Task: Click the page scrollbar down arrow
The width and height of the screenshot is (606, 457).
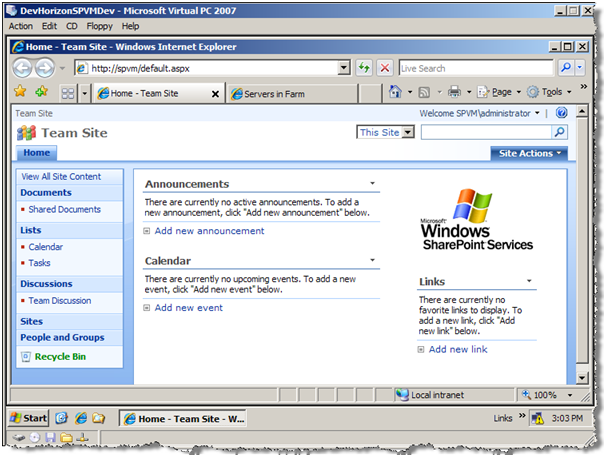Action: [x=582, y=378]
